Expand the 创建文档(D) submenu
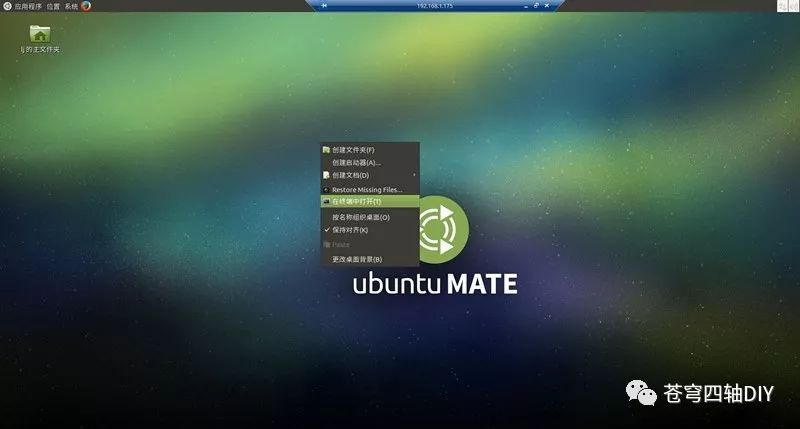The height and width of the screenshot is (429, 800). pyautogui.click(x=370, y=175)
